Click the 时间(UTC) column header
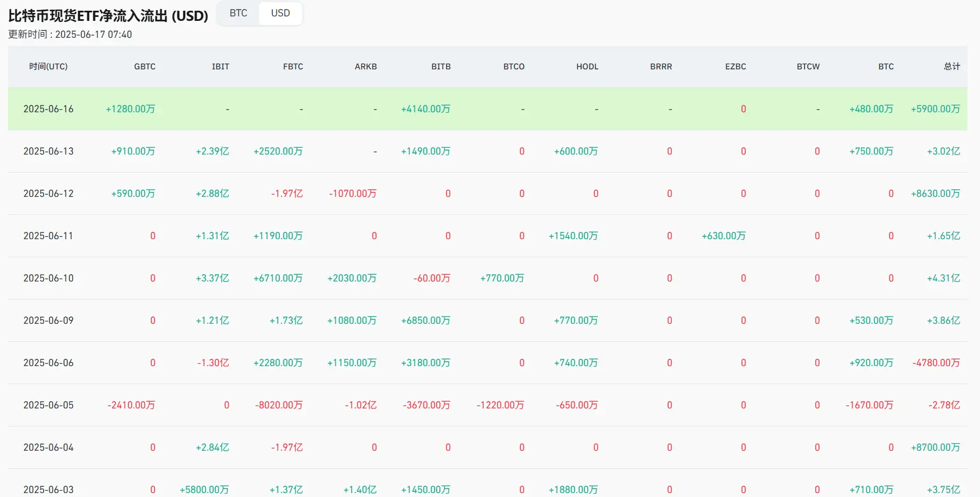The width and height of the screenshot is (980, 497). 49,67
